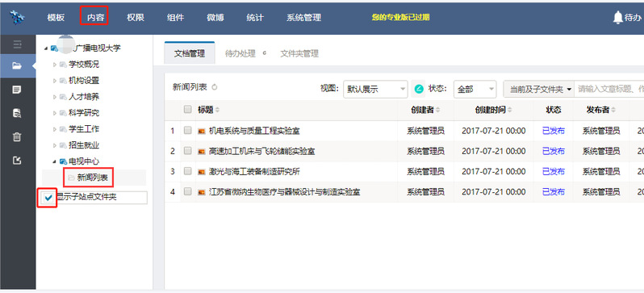Check the box for row 1 机电系统
This screenshot has width=644, height=293.
188,130
